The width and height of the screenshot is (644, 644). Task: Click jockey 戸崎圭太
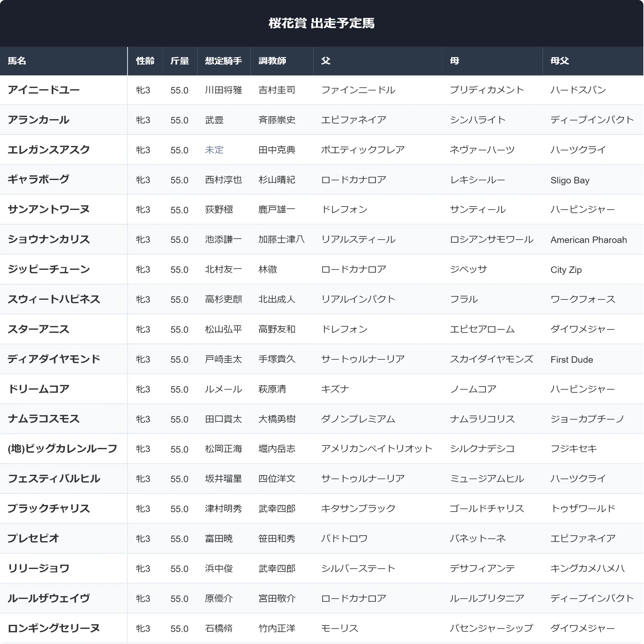(x=224, y=359)
